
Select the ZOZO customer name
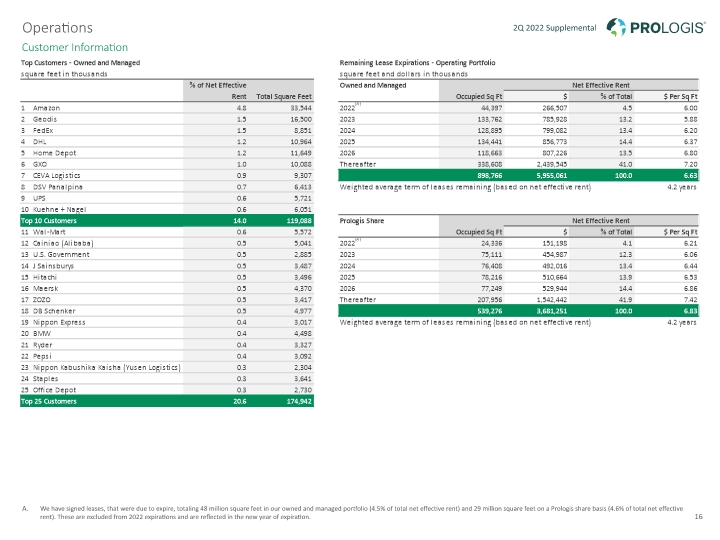coord(42,300)
